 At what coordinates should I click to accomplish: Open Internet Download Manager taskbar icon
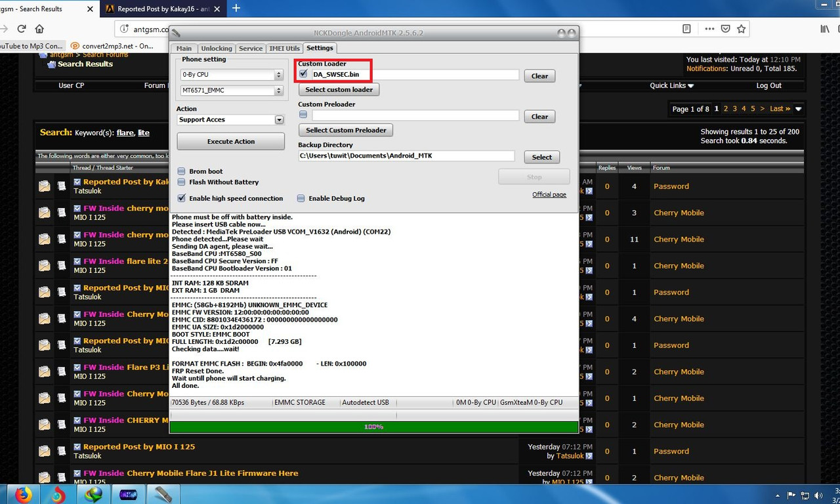[93, 495]
